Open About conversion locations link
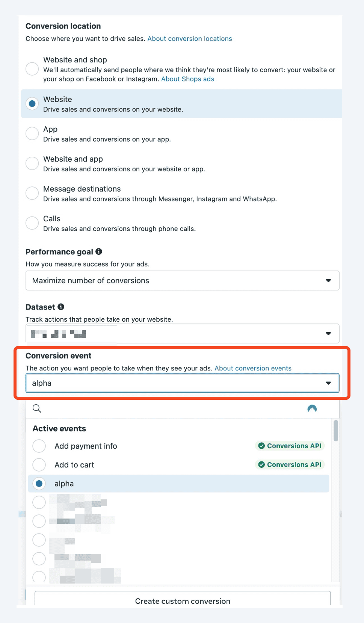The height and width of the screenshot is (623, 364). [x=190, y=39]
